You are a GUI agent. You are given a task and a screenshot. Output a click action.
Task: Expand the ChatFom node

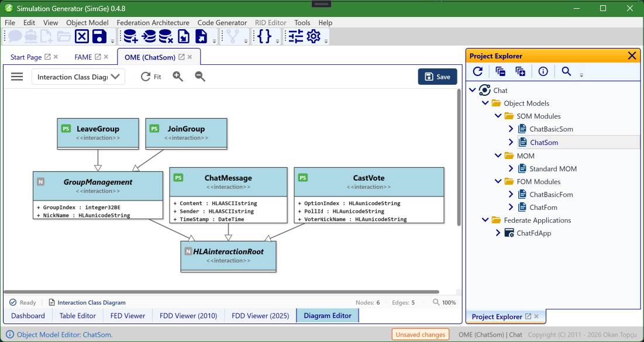coord(511,208)
